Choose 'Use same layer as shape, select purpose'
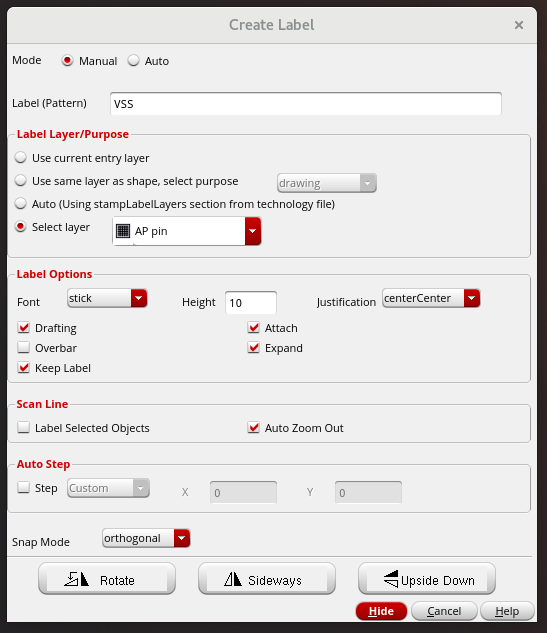 tap(21, 180)
